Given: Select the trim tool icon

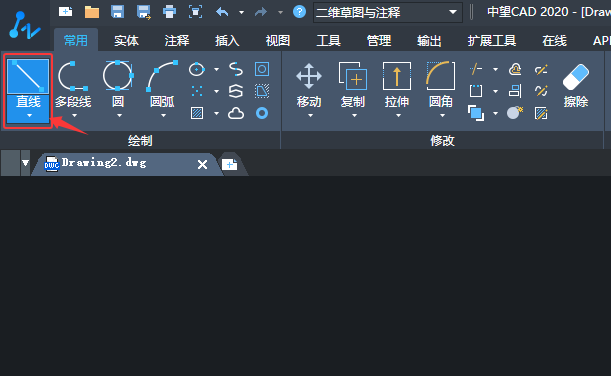Looking at the screenshot, I should [476, 69].
